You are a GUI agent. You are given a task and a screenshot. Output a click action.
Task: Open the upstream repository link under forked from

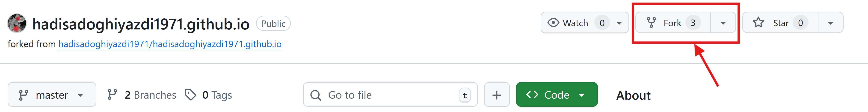tap(170, 44)
